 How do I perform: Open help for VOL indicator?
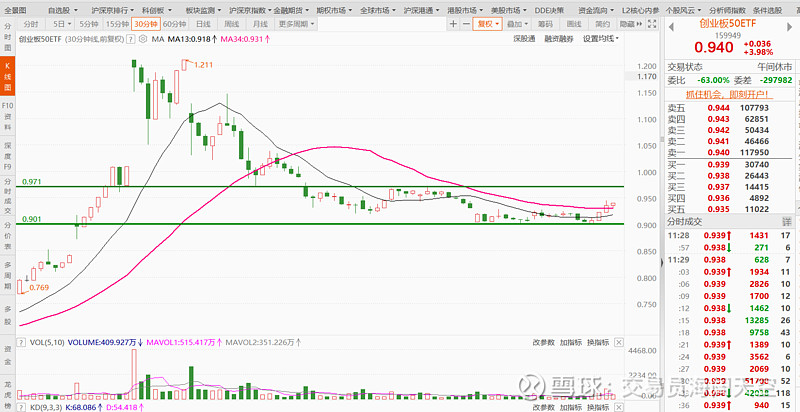point(20,343)
